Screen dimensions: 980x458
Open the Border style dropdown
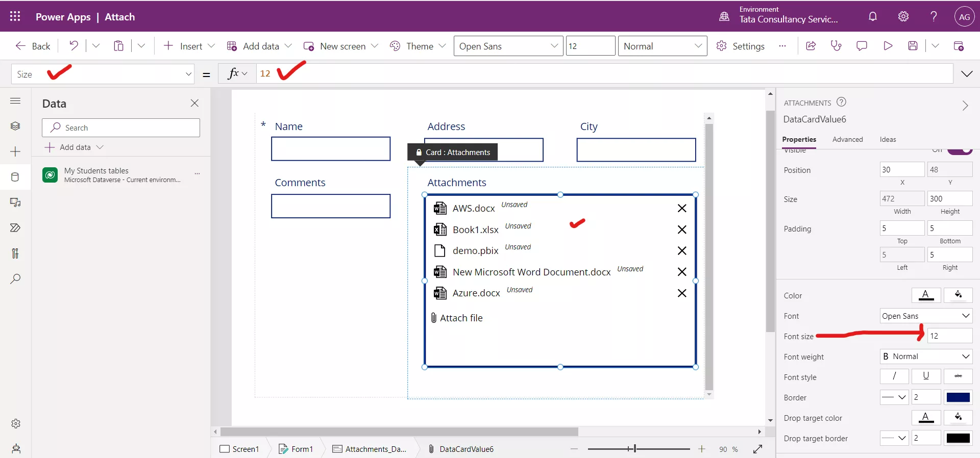pyautogui.click(x=894, y=397)
